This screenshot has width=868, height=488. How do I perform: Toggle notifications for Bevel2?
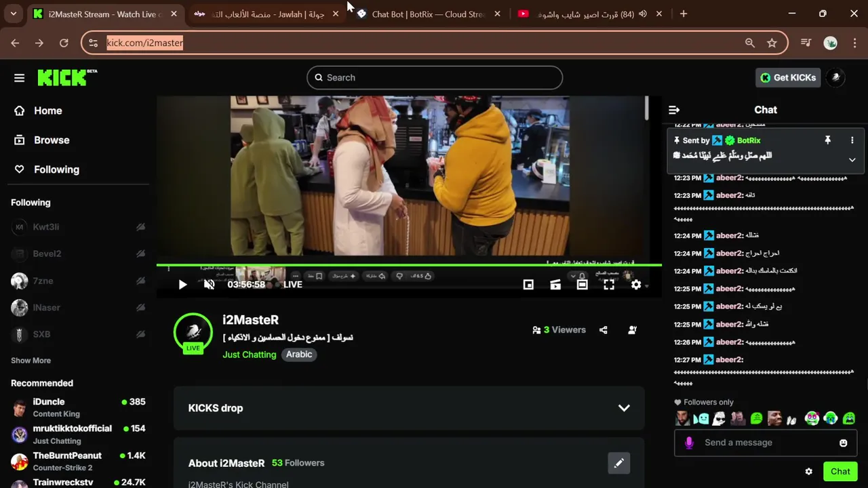pyautogui.click(x=140, y=253)
